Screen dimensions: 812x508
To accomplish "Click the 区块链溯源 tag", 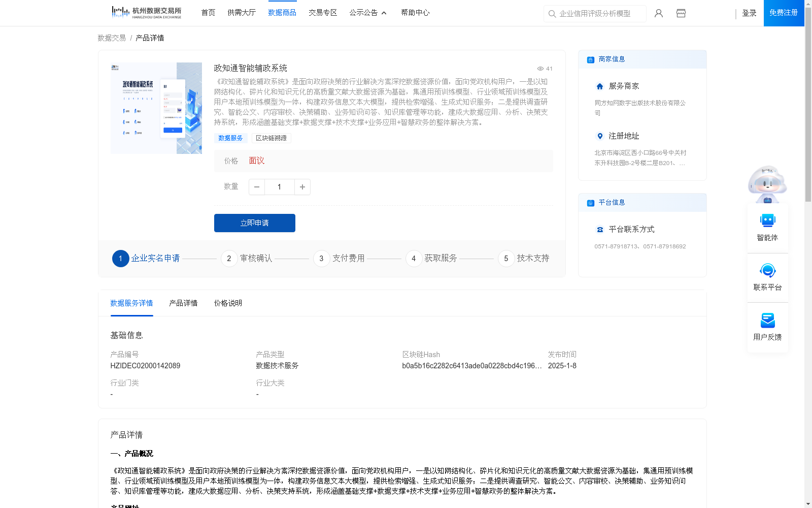I will click(271, 138).
